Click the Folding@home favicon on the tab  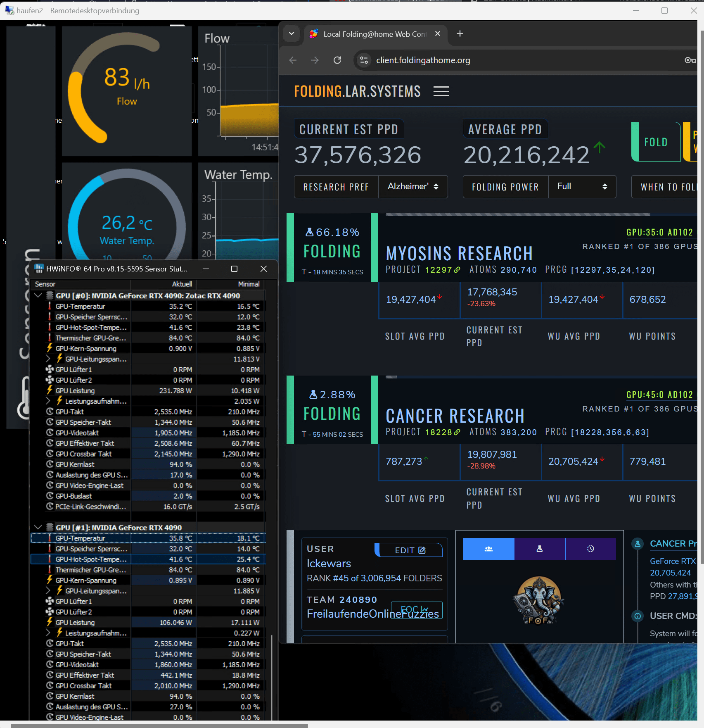(314, 34)
